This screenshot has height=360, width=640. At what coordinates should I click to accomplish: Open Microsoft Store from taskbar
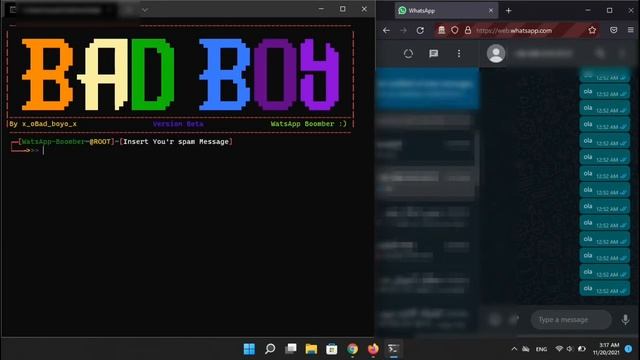pyautogui.click(x=332, y=349)
